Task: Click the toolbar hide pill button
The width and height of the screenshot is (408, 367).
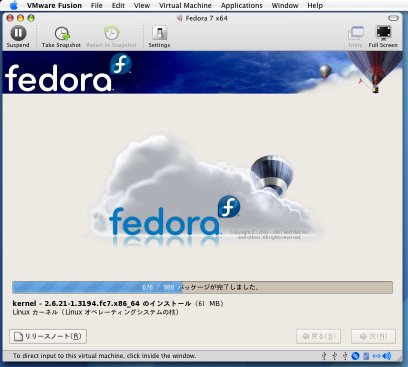Action: point(393,18)
